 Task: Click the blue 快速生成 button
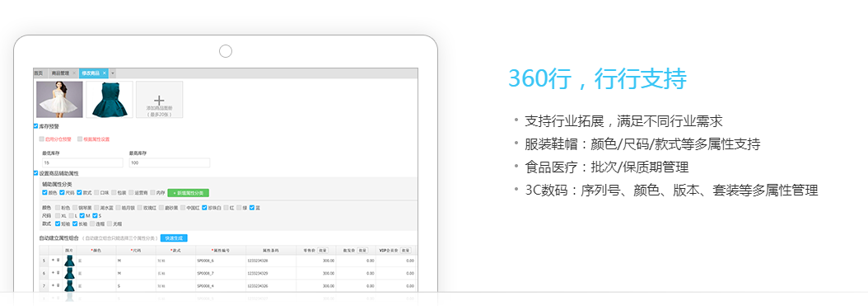174,238
